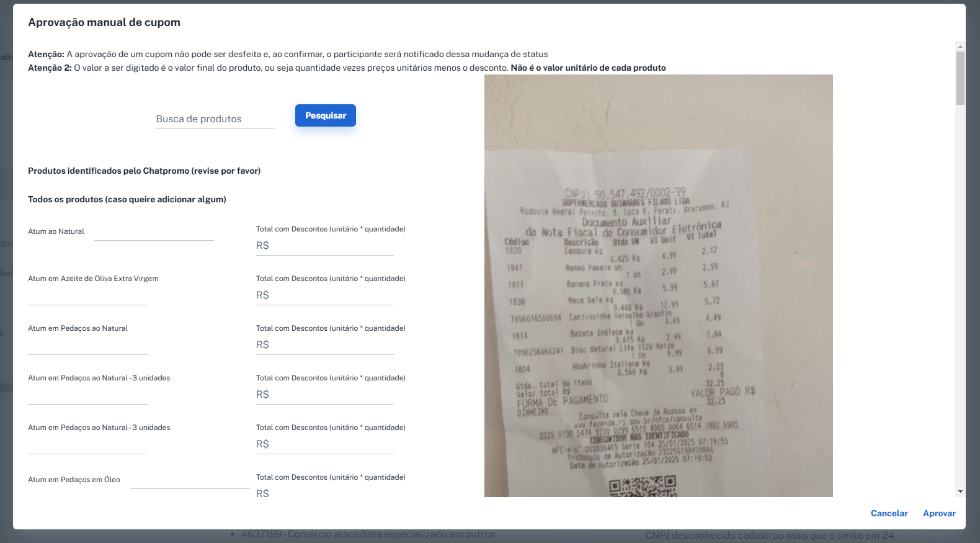The height and width of the screenshot is (543, 980).
Task: Click R$ total field for second 3 unidades product
Action: tap(325, 444)
